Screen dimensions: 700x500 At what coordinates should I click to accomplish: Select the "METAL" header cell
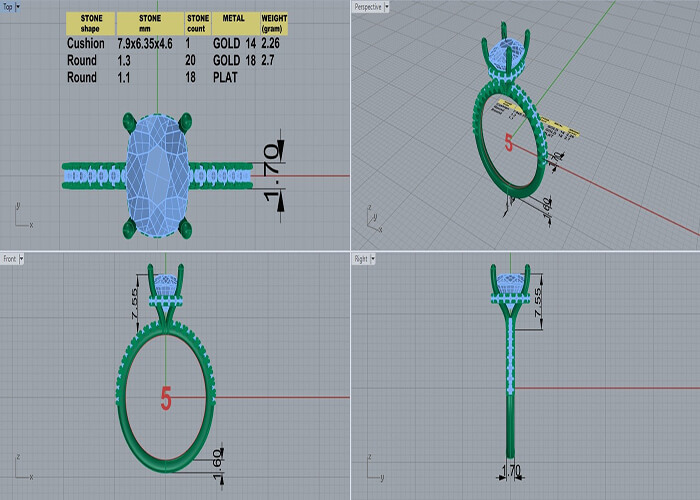(236, 23)
